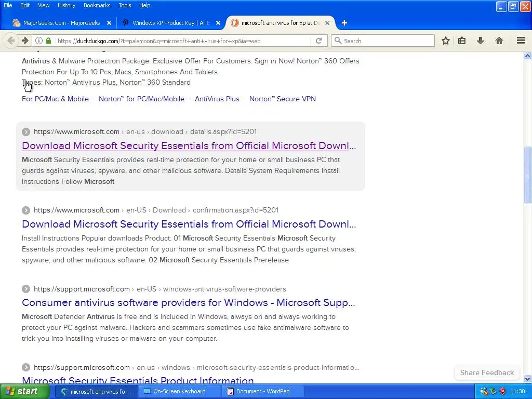Open Consumer antivirus software providers for Windows link
The height and width of the screenshot is (399, 532).
coord(188,303)
